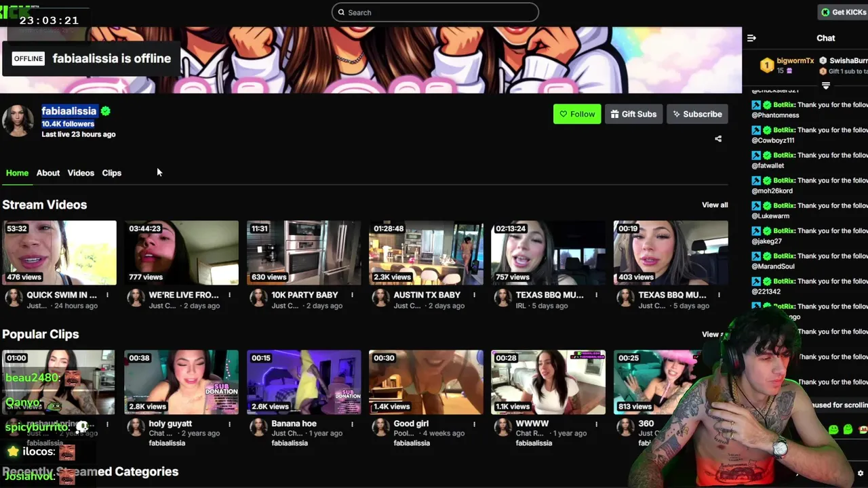868x488 pixels.
Task: Open options menu for 10K PARTY BABY video
Action: tap(352, 295)
